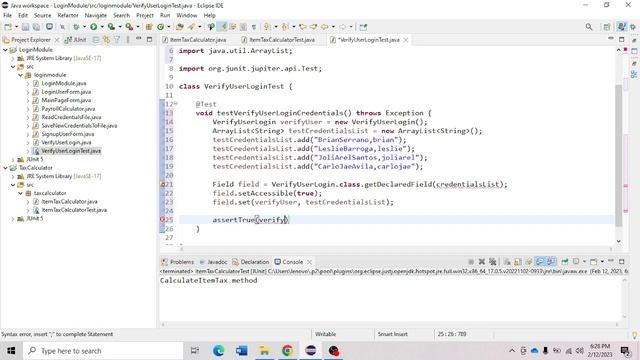This screenshot has height=360, width=640.
Task: Switch to the Java perspective icon
Action: pyautogui.click(x=621, y=27)
